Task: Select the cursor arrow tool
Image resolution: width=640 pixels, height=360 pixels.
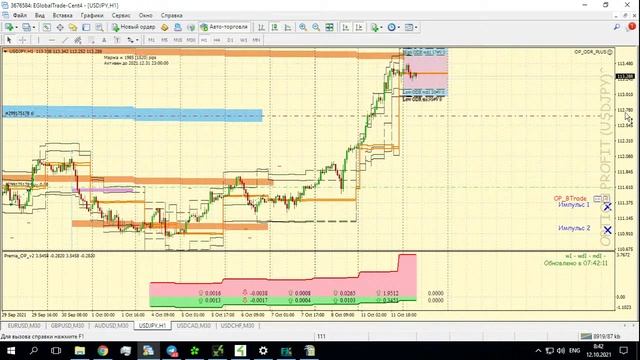Action: tap(9, 40)
